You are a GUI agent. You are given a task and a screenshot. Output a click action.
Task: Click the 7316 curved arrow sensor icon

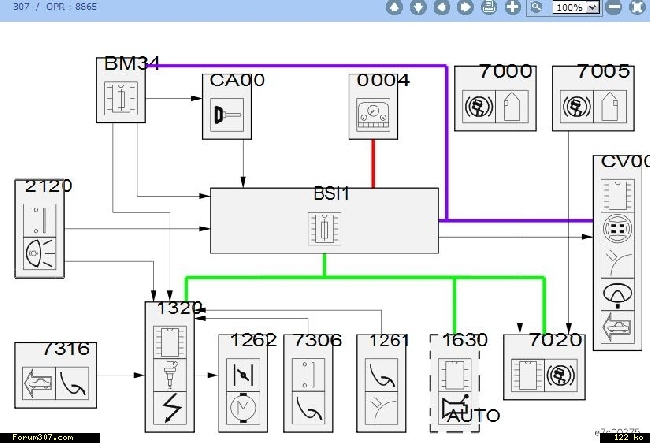(72, 383)
